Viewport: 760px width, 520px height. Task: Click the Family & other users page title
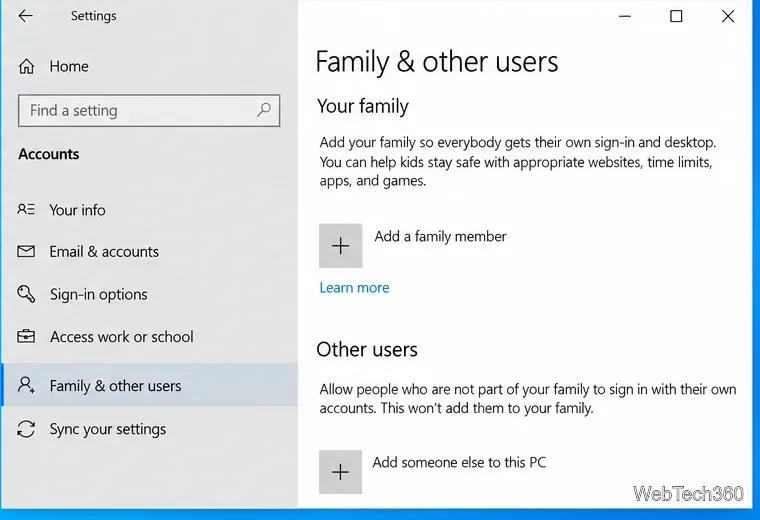(436, 62)
